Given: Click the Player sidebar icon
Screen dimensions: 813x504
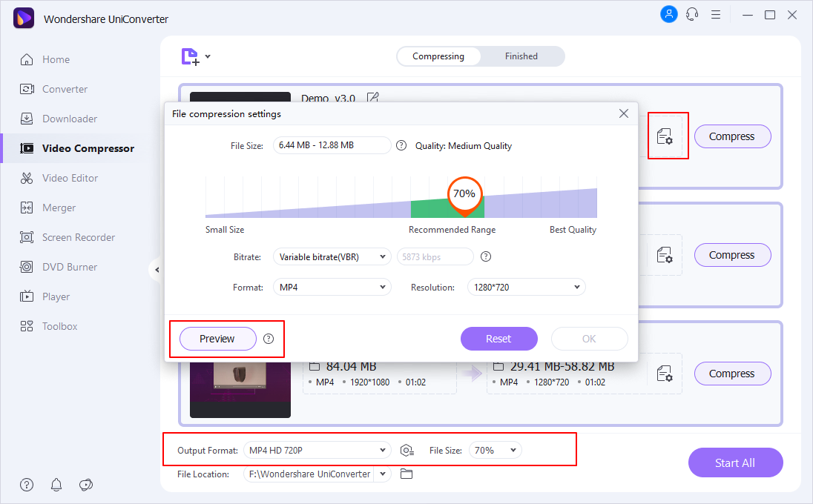Looking at the screenshot, I should tap(27, 296).
